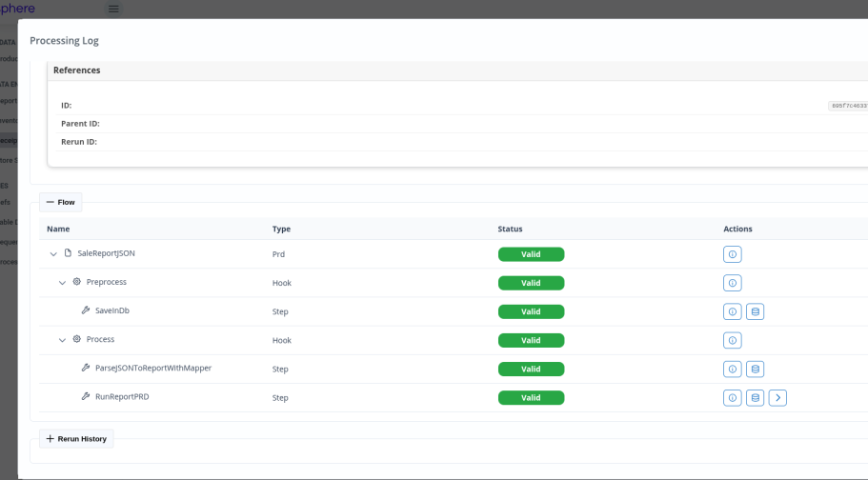
Task: Click the ID value code field
Action: coord(849,106)
